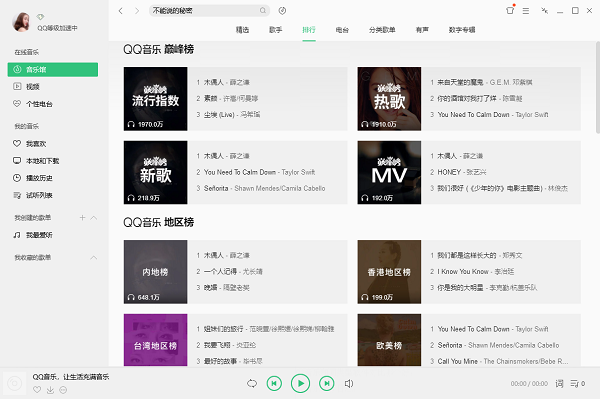
Task: Go back with the left arrow icon
Action: tap(121, 11)
